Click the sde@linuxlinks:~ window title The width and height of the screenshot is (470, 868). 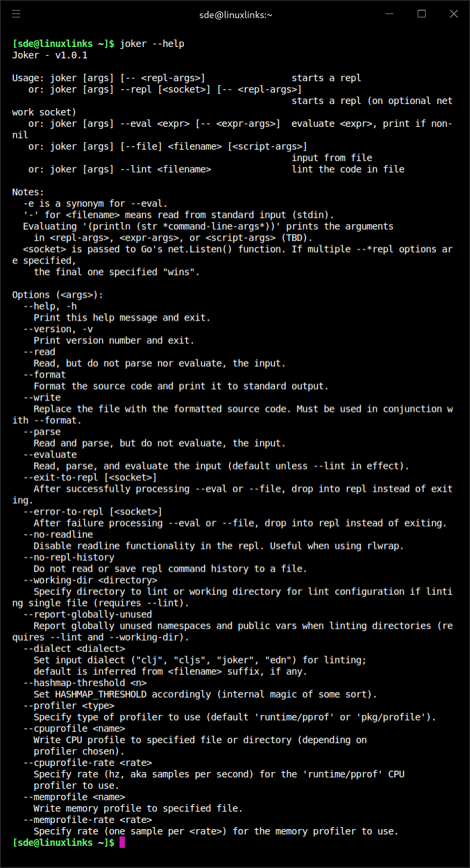236,14
